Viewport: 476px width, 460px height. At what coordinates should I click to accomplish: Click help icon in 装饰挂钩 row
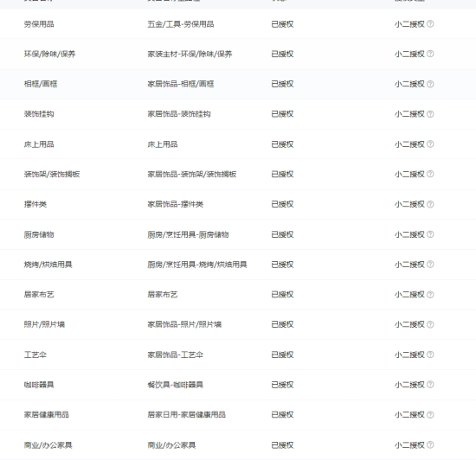430,114
